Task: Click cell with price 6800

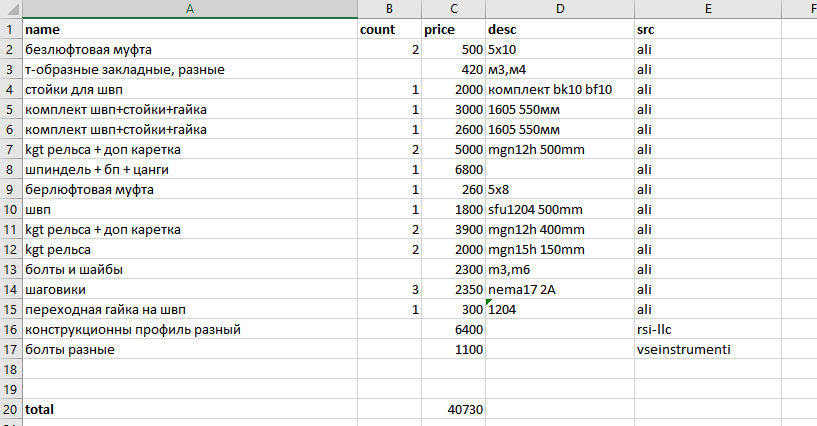Action: tap(453, 169)
